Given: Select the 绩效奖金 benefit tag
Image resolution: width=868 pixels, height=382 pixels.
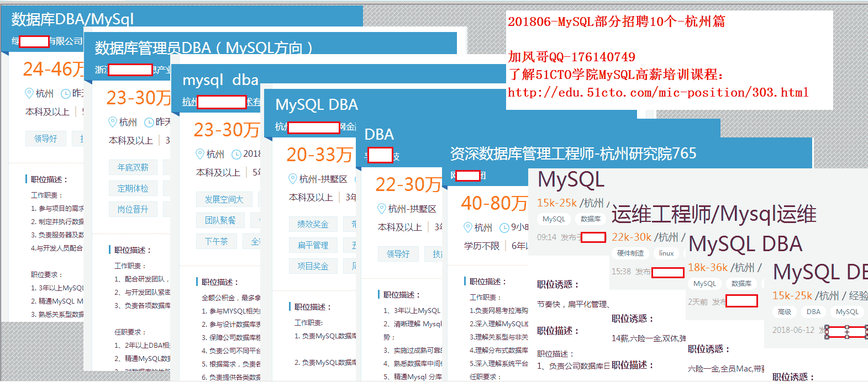Looking at the screenshot, I should [x=313, y=224].
